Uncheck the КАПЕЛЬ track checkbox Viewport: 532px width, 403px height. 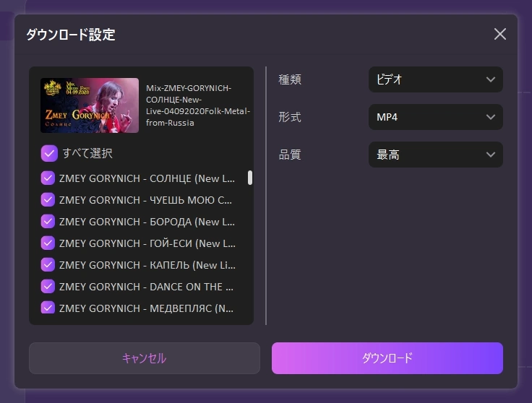(x=48, y=265)
